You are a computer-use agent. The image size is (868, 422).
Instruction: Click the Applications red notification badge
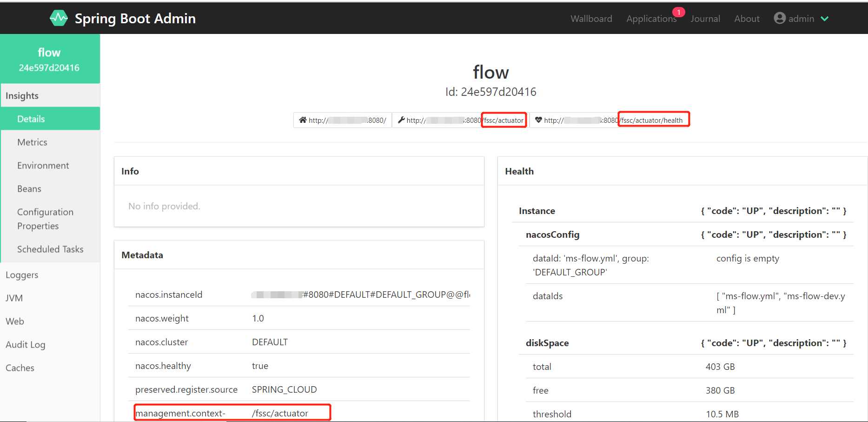tap(679, 12)
